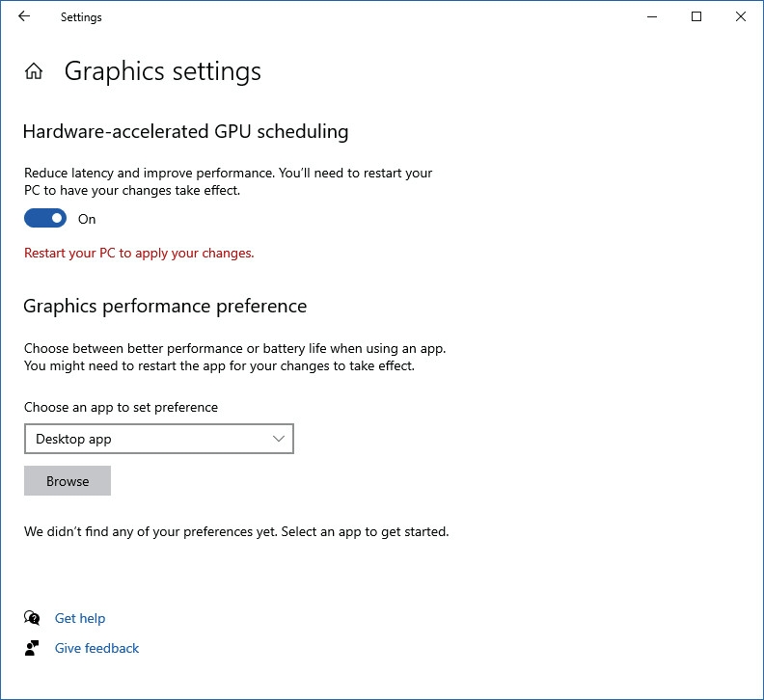
Task: Click the "Choose an app to set preference" label
Action: tap(121, 407)
